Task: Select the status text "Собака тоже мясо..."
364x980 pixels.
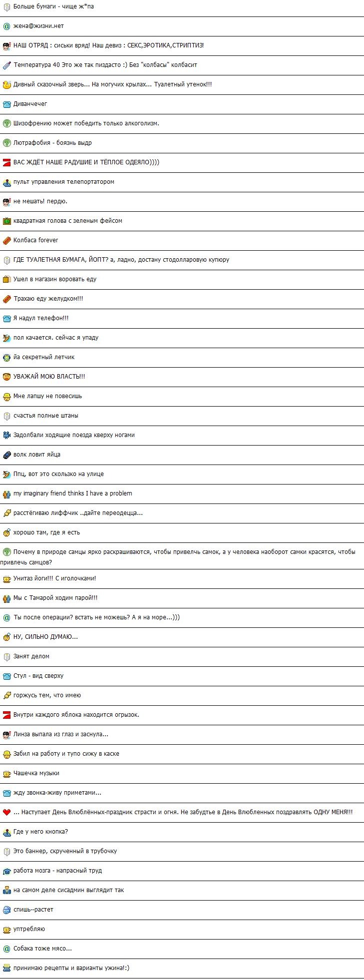Action: click(x=42, y=949)
